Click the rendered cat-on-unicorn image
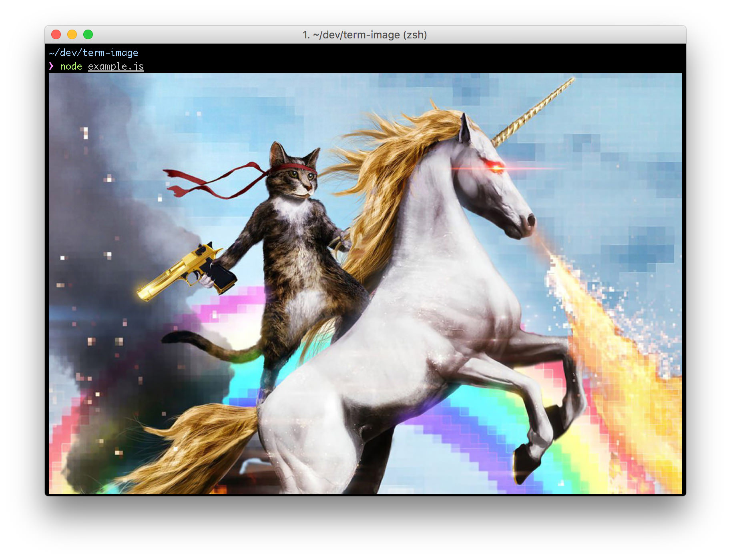The height and width of the screenshot is (560, 731). (365, 283)
